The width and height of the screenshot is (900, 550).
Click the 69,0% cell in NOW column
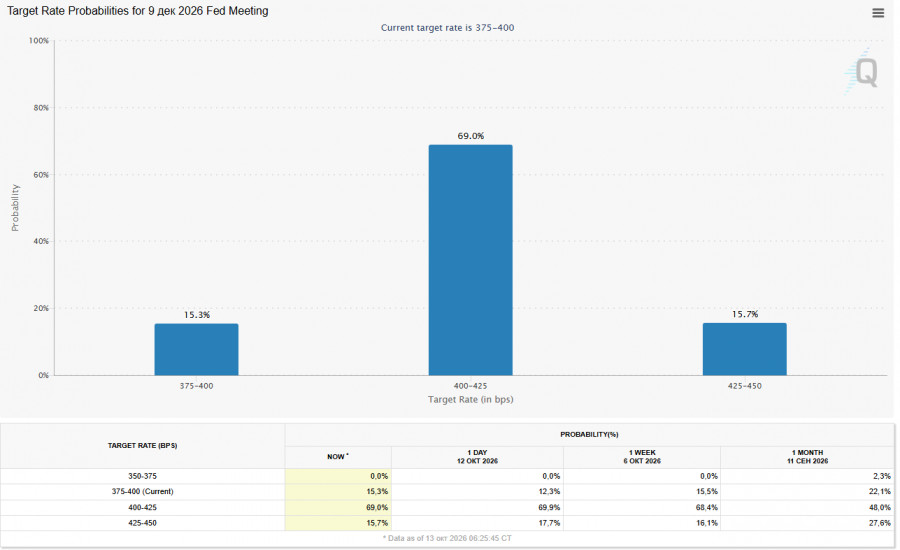tap(338, 508)
